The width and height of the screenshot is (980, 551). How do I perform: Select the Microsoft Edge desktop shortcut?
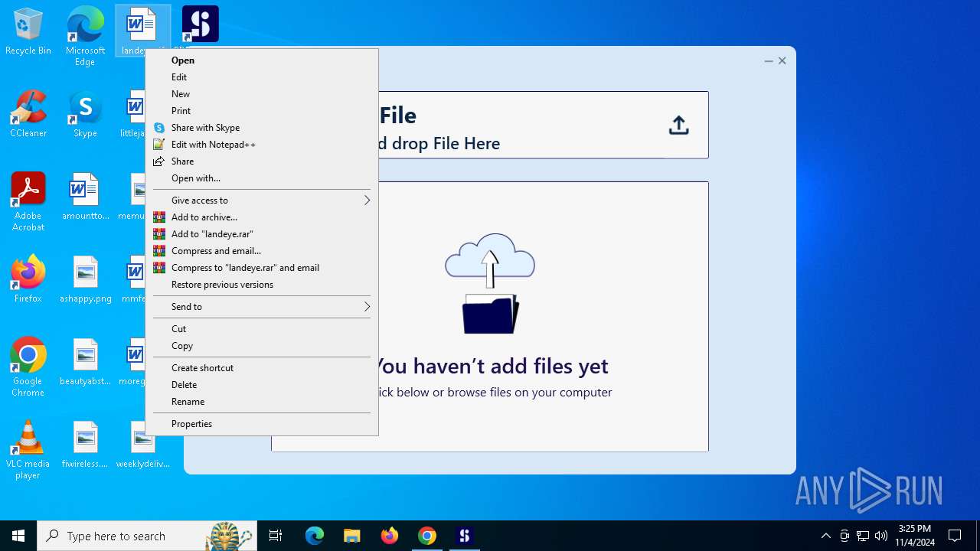click(x=85, y=36)
